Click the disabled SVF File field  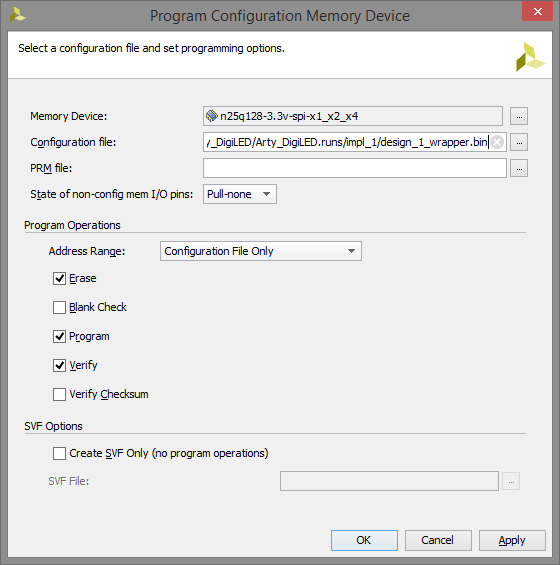pyautogui.click(x=389, y=481)
